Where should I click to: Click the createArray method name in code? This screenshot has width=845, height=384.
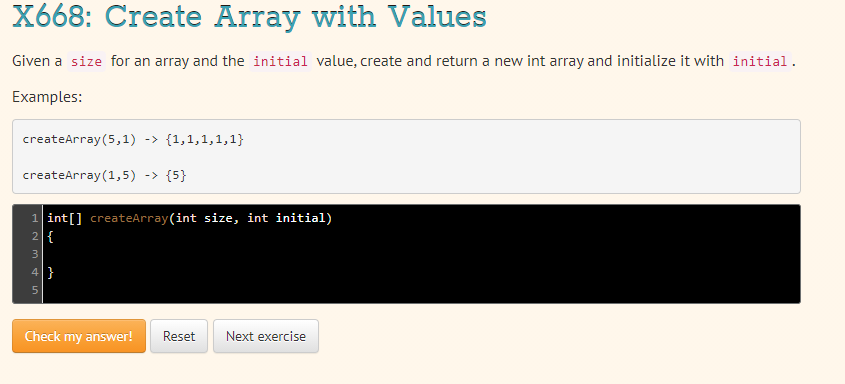(129, 219)
